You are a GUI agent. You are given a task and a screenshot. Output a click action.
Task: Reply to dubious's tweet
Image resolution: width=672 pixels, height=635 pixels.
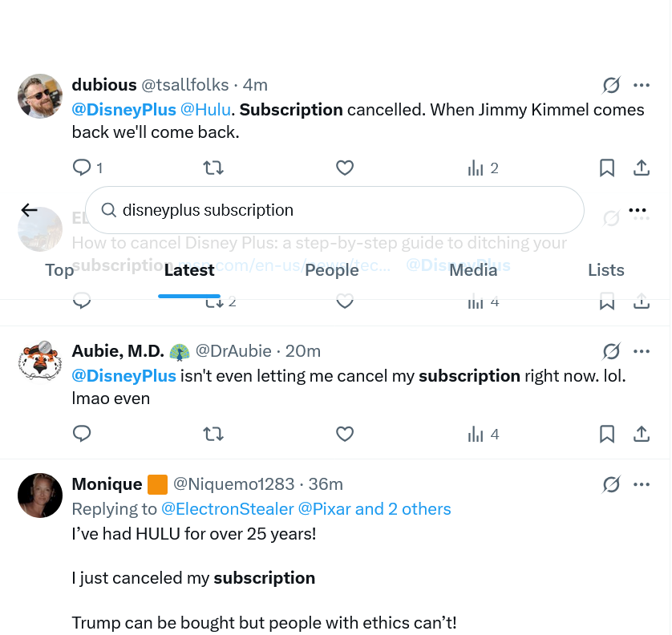coord(82,168)
